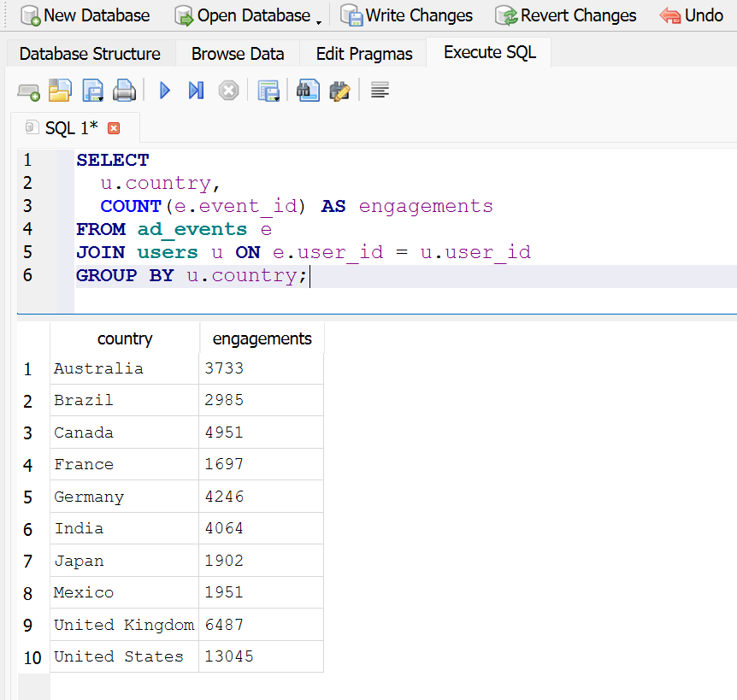
Task: Create a New Database
Action: tap(85, 15)
